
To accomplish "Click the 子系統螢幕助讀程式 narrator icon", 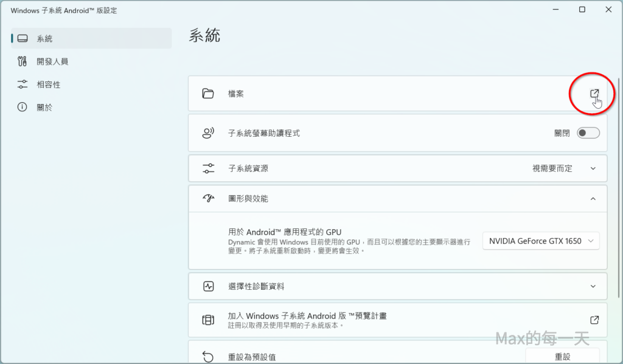I will (x=208, y=133).
